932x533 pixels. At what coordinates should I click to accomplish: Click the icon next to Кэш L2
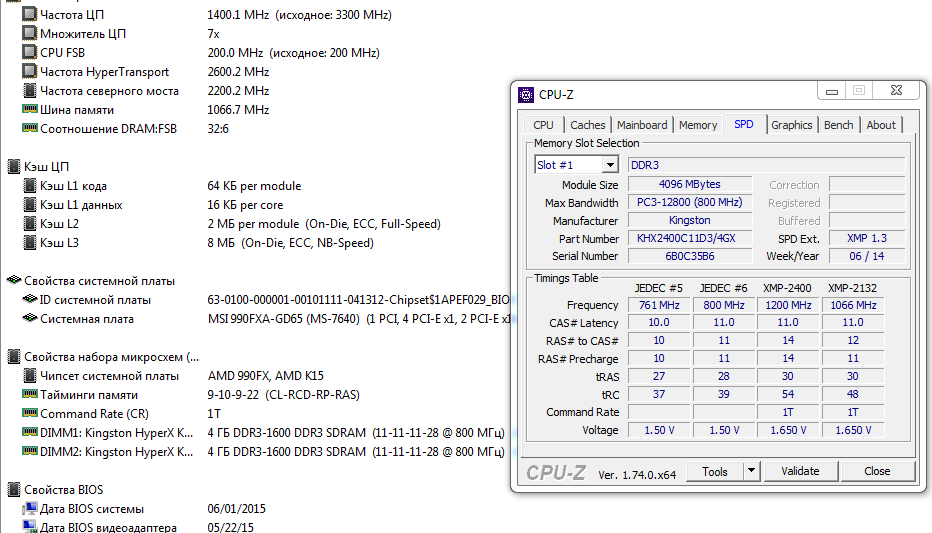click(29, 223)
